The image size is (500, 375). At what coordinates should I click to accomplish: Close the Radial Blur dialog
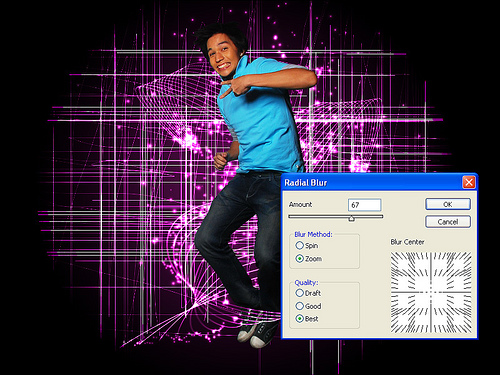point(469,183)
